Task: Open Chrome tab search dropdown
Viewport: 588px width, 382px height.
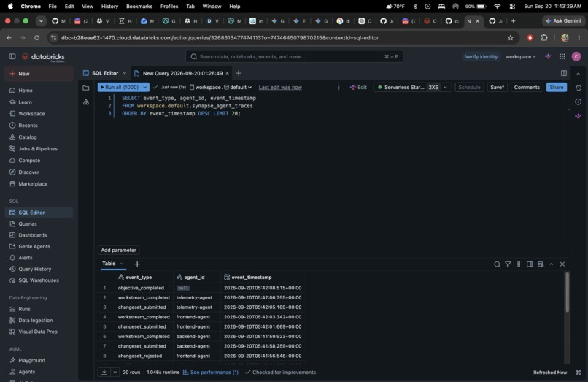Action: [x=41, y=21]
